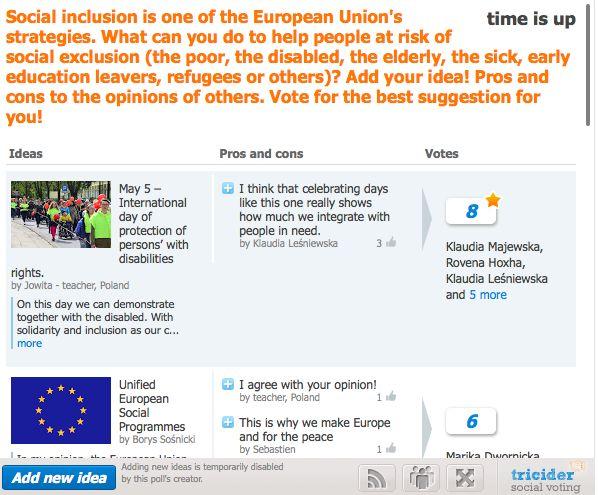The image size is (598, 495).
Task: Click the fullscreen expand arrows icon
Action: (465, 478)
